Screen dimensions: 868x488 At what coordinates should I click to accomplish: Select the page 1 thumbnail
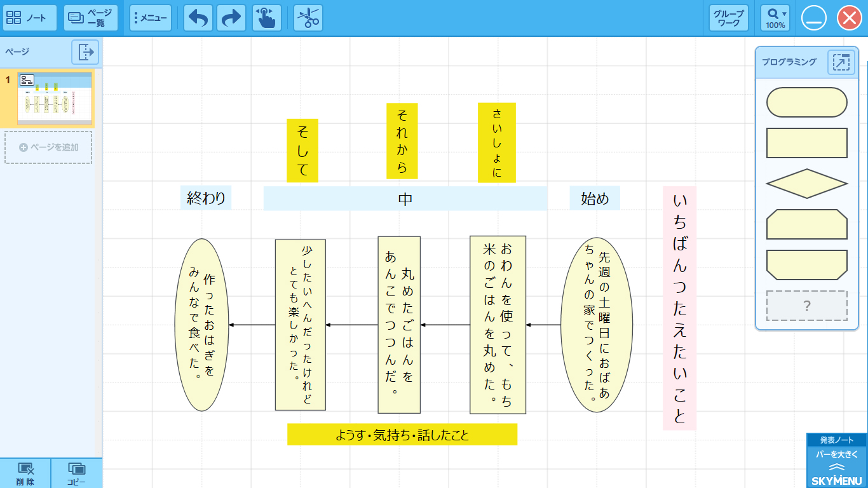54,98
